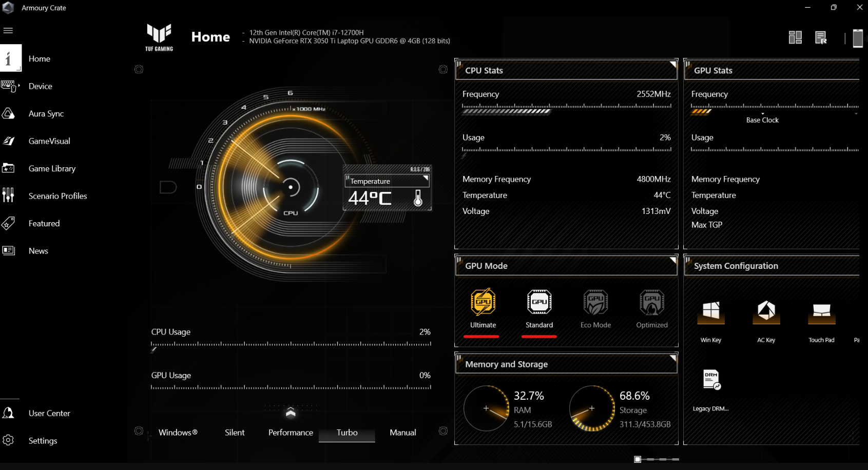Viewport: 868px width, 470px height.
Task: Click the thermometer icon beside 44°C
Action: pos(418,198)
